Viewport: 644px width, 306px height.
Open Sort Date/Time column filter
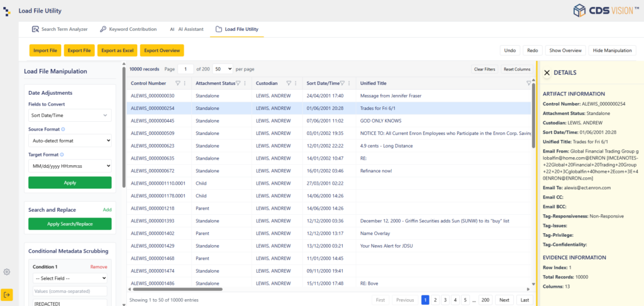click(342, 84)
